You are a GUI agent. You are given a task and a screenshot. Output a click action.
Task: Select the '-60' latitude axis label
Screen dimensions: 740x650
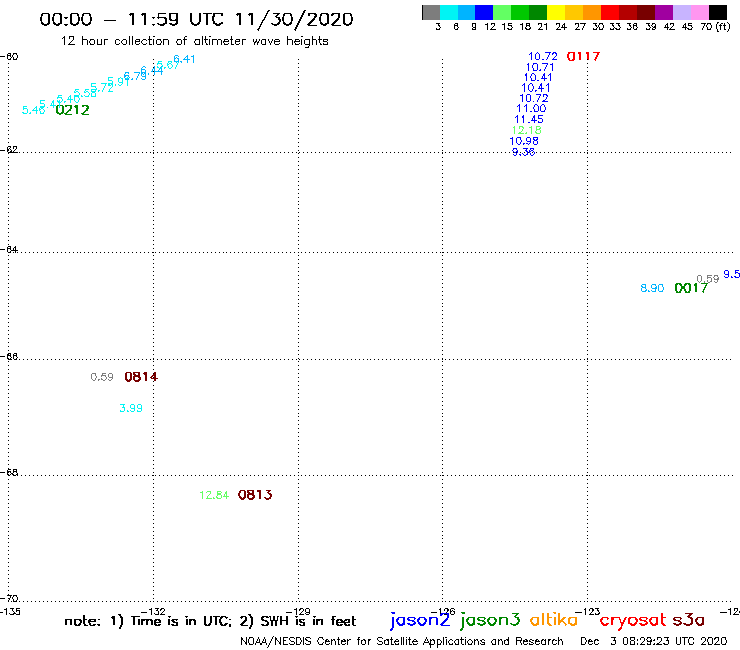pyautogui.click(x=9, y=57)
